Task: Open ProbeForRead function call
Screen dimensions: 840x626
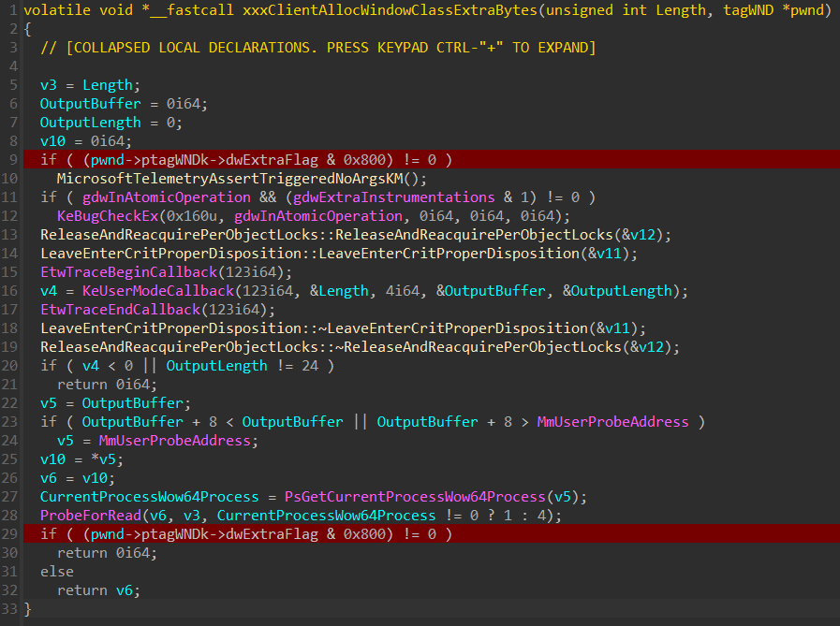Action: tap(91, 516)
